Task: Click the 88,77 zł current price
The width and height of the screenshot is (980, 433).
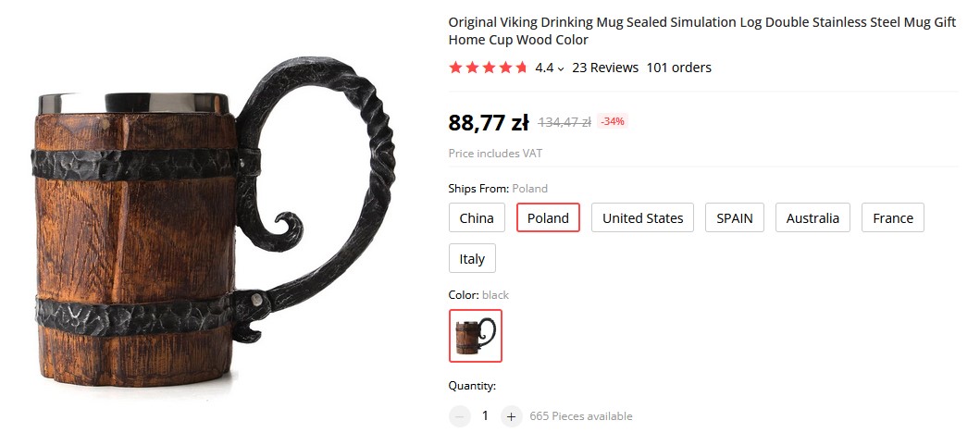Action: [x=488, y=122]
